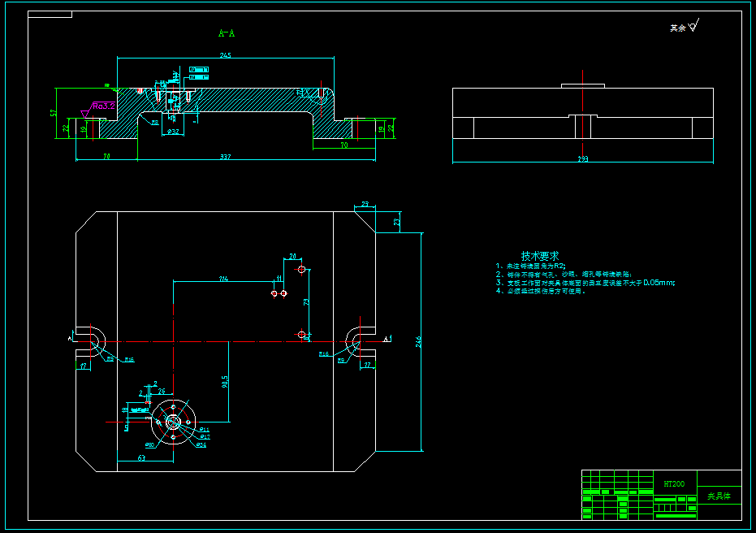Screen dimensions: 756x533
Task: Click the Ø60 diameter leader label
Action: pyautogui.click(x=149, y=444)
